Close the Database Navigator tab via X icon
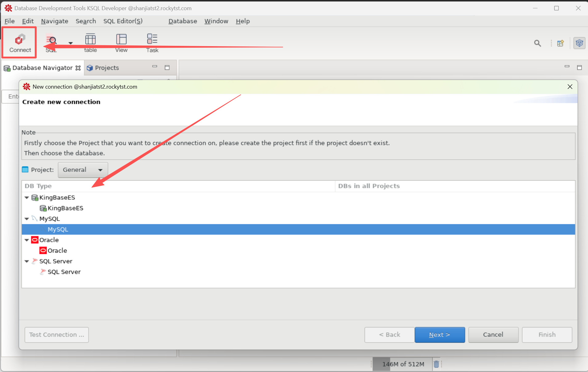This screenshot has height=372, width=588. (x=78, y=68)
